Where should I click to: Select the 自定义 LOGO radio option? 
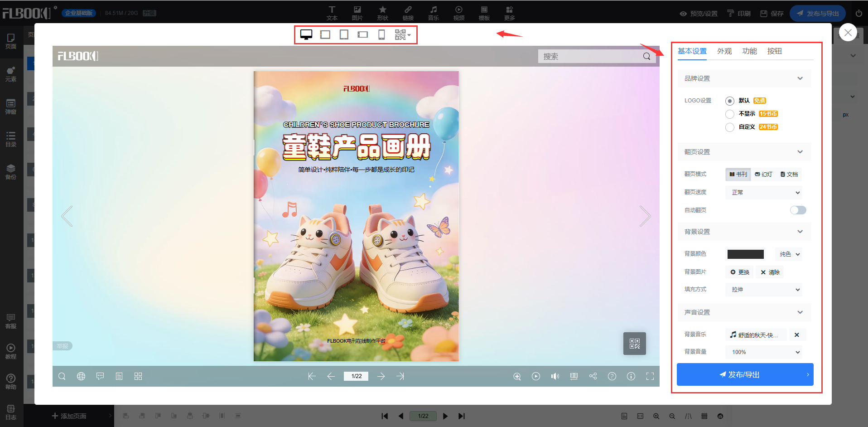click(730, 127)
